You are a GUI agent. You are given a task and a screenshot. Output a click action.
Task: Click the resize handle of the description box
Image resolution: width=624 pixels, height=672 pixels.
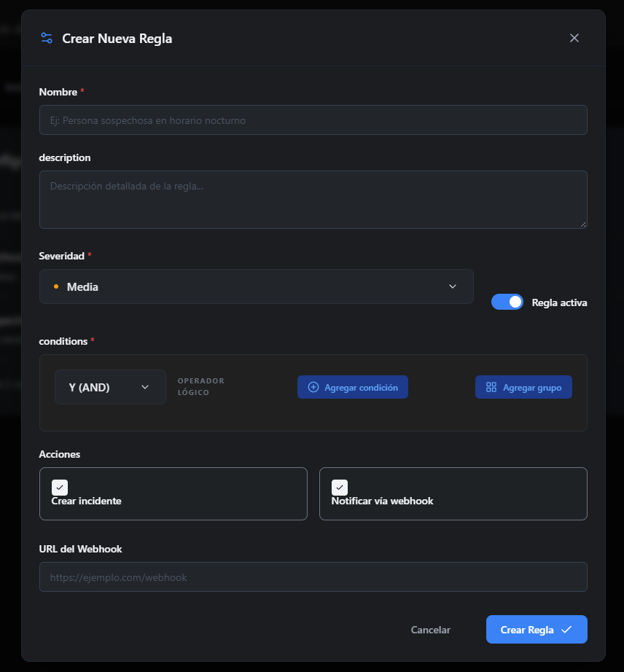(x=583, y=224)
